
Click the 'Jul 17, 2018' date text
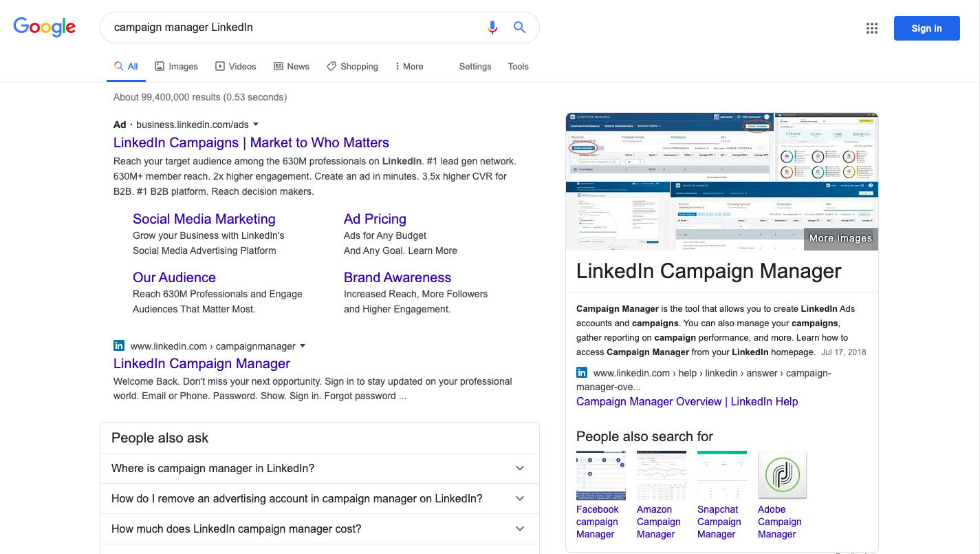coord(844,352)
